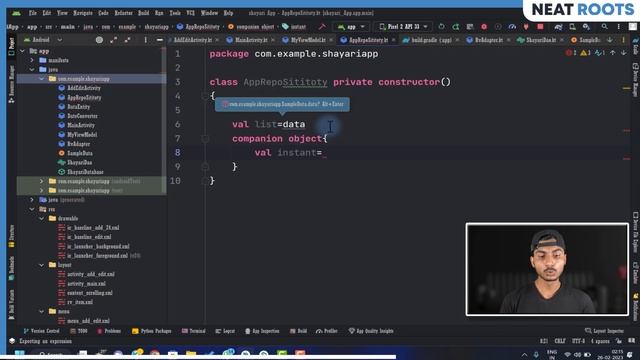This screenshot has height=360, width=640.
Task: Open the Build menu
Action: point(144,13)
